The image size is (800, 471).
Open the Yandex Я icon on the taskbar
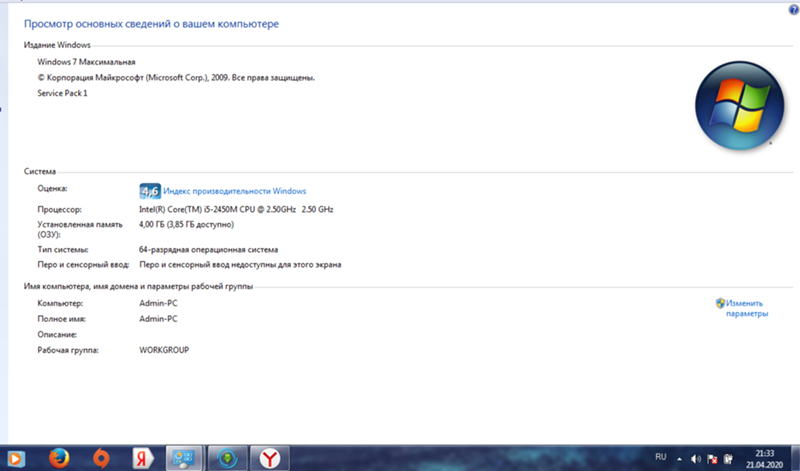143,458
